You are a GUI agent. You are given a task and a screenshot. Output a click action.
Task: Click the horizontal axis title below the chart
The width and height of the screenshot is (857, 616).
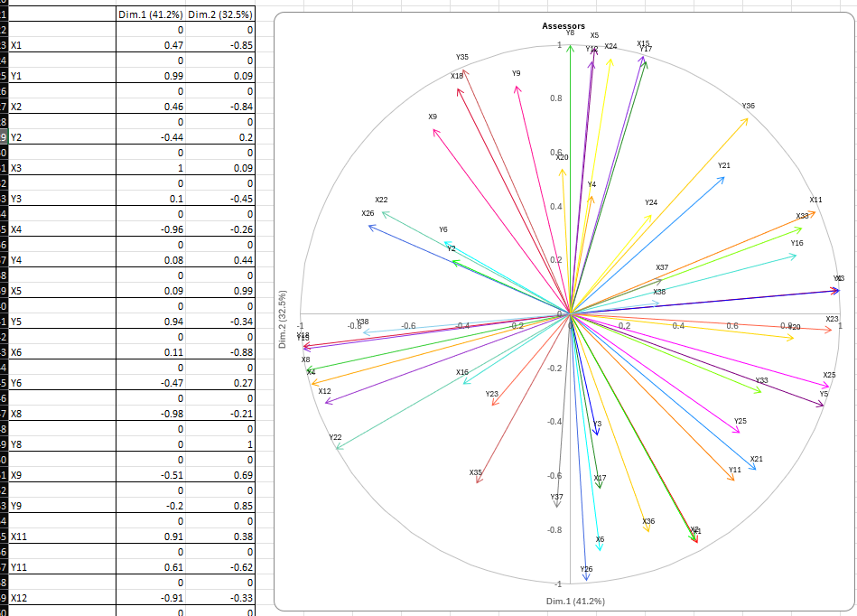tap(575, 601)
